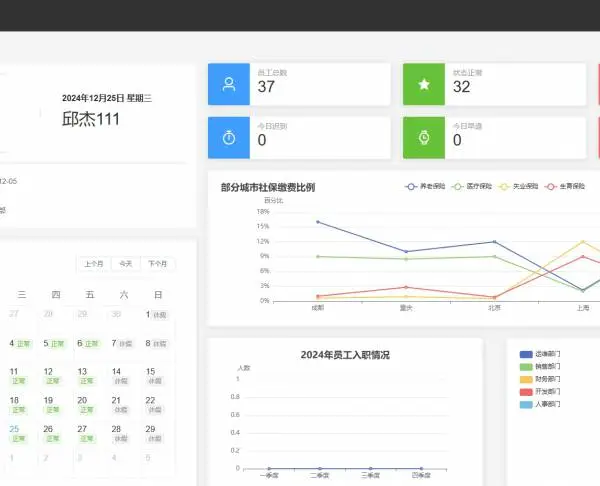Open the 员工总数 37 stat card

(x=299, y=84)
